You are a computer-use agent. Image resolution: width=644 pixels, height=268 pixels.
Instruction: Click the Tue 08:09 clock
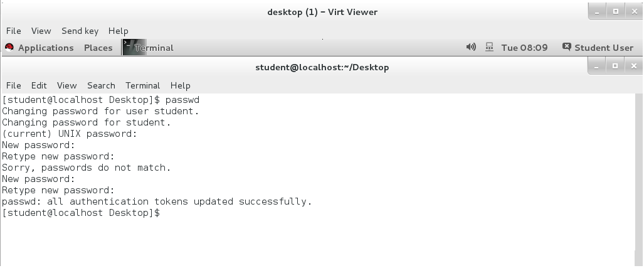524,48
